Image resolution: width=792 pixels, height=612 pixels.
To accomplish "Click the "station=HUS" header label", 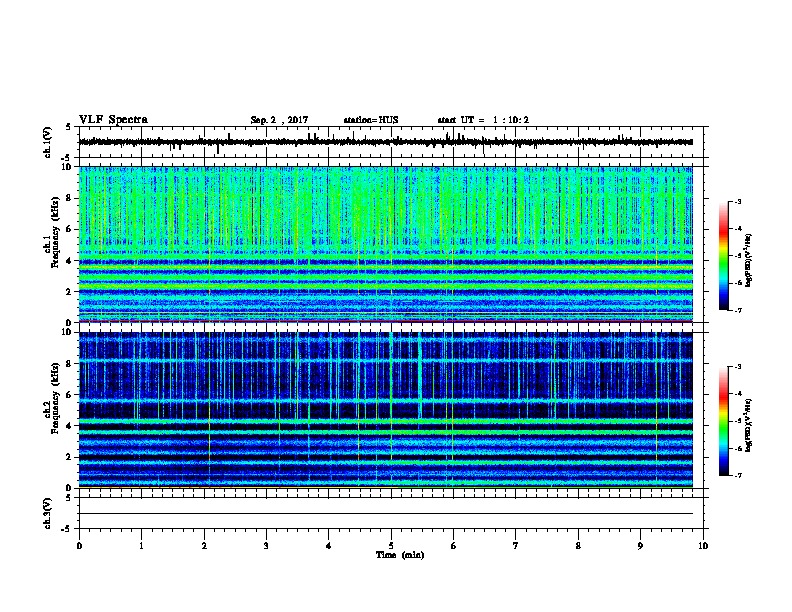I will pyautogui.click(x=370, y=120).
